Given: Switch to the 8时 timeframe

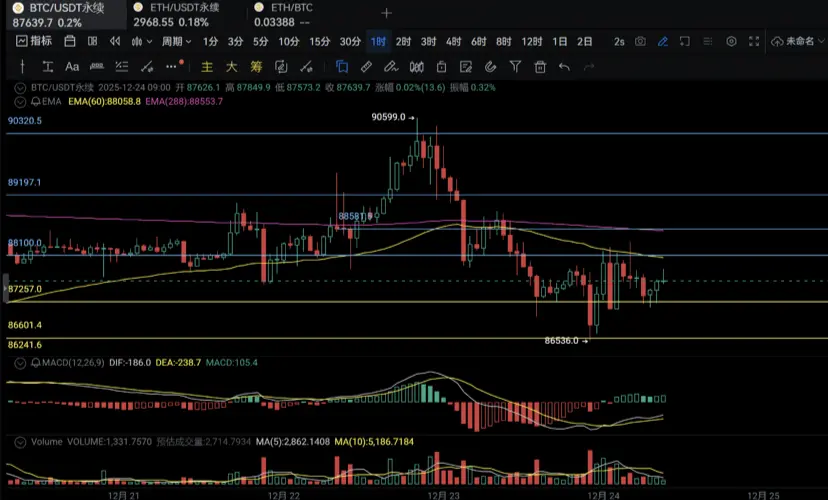Looking at the screenshot, I should tap(504, 41).
